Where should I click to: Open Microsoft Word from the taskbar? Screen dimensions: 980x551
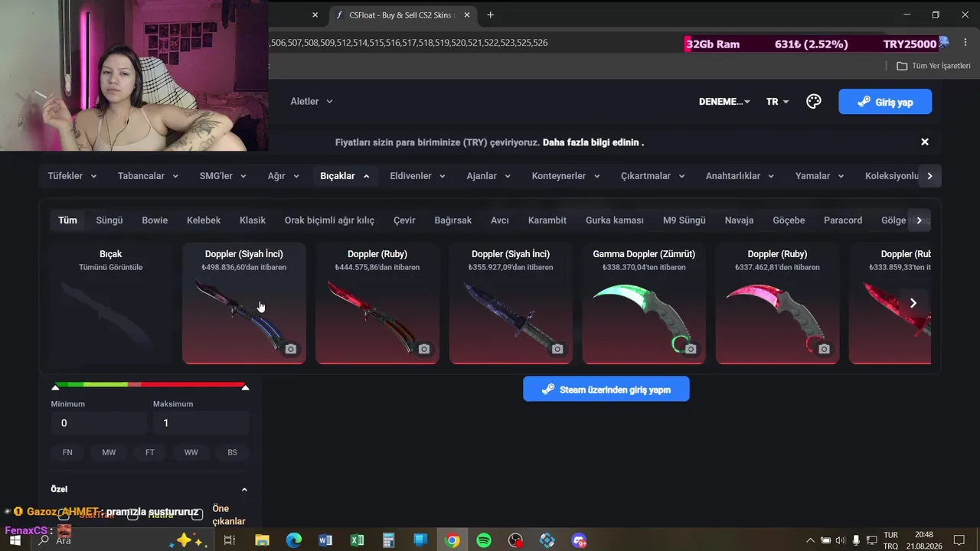point(325,540)
